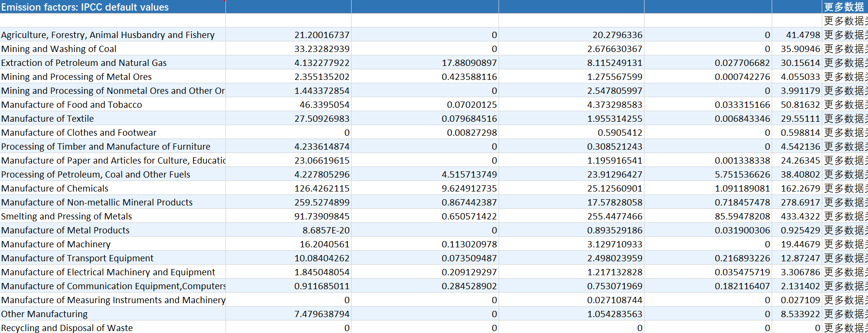This screenshot has width=868, height=333.
Task: Select the value 0.911685011
Action: point(289,286)
